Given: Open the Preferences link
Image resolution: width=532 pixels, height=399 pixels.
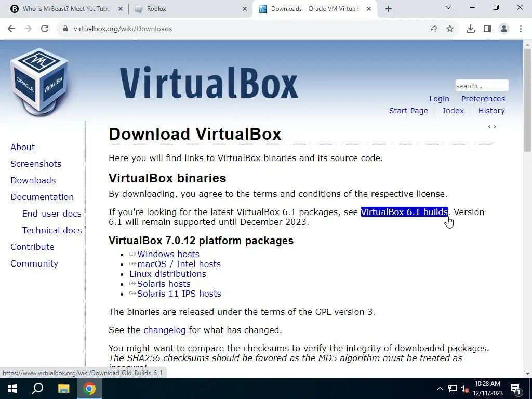Looking at the screenshot, I should tap(483, 99).
